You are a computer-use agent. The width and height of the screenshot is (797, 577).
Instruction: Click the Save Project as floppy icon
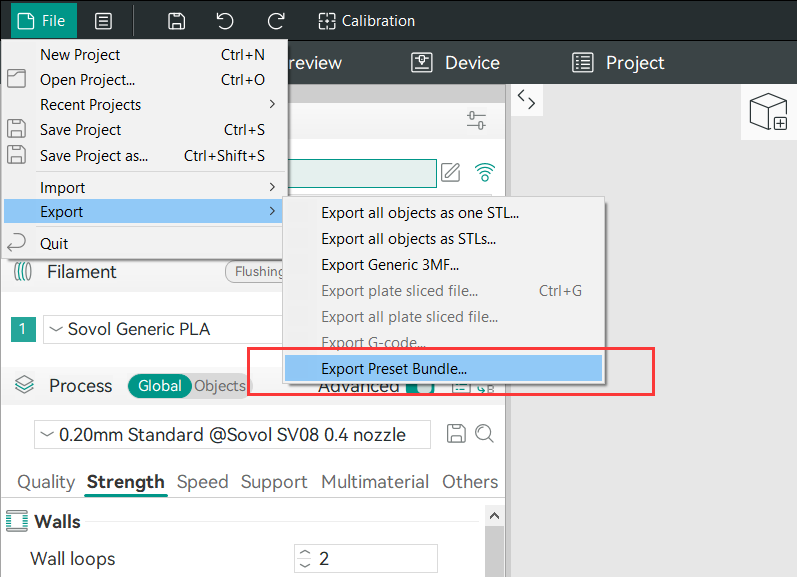pos(16,154)
